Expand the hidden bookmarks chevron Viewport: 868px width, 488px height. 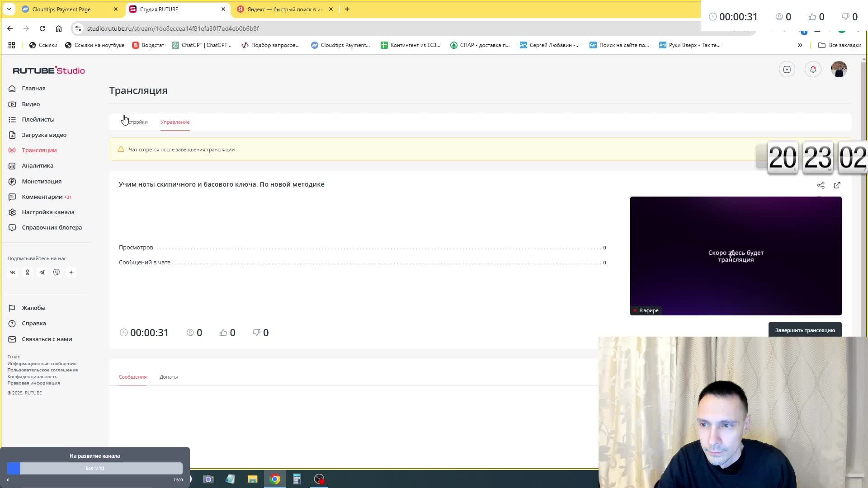click(800, 45)
